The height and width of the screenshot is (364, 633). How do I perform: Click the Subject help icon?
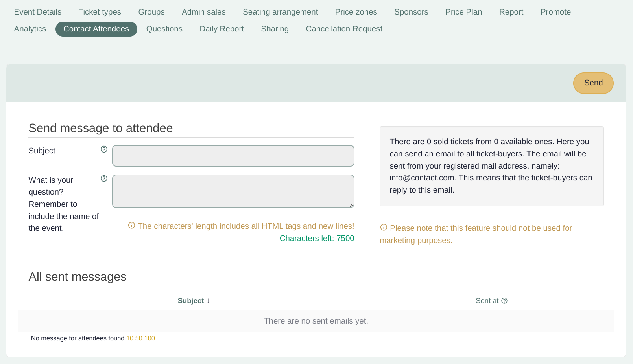pyautogui.click(x=104, y=149)
